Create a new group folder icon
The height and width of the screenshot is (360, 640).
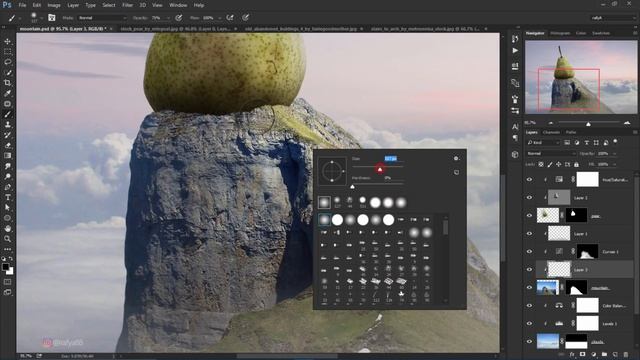click(604, 355)
